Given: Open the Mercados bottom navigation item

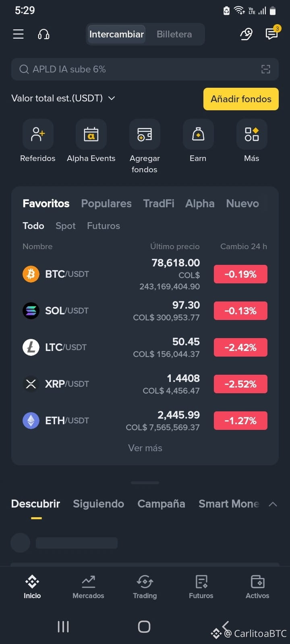Looking at the screenshot, I should click(88, 587).
